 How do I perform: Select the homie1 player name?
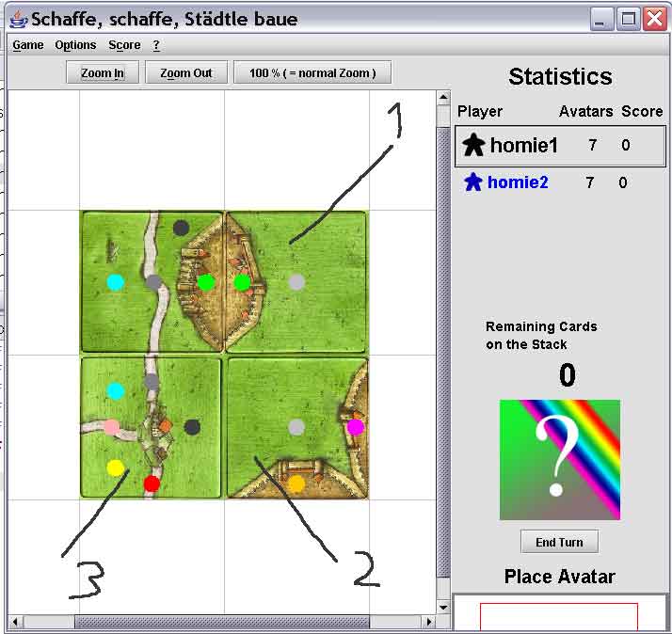[x=523, y=145]
